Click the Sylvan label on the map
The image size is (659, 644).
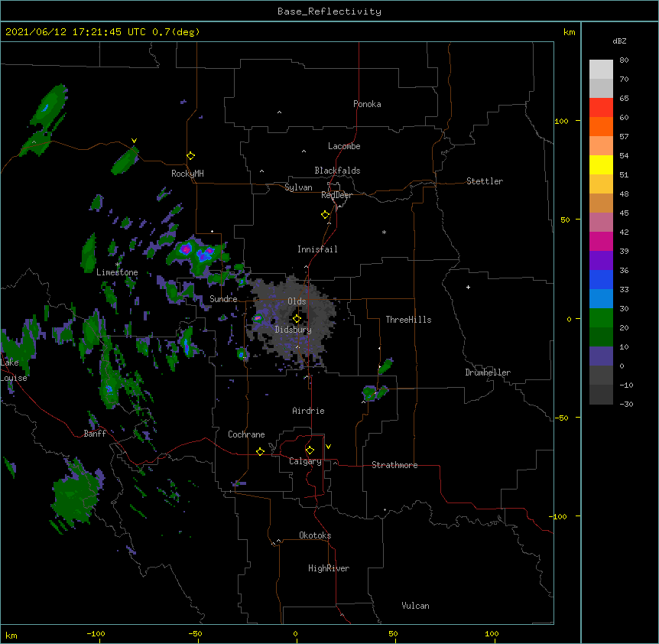tap(298, 187)
